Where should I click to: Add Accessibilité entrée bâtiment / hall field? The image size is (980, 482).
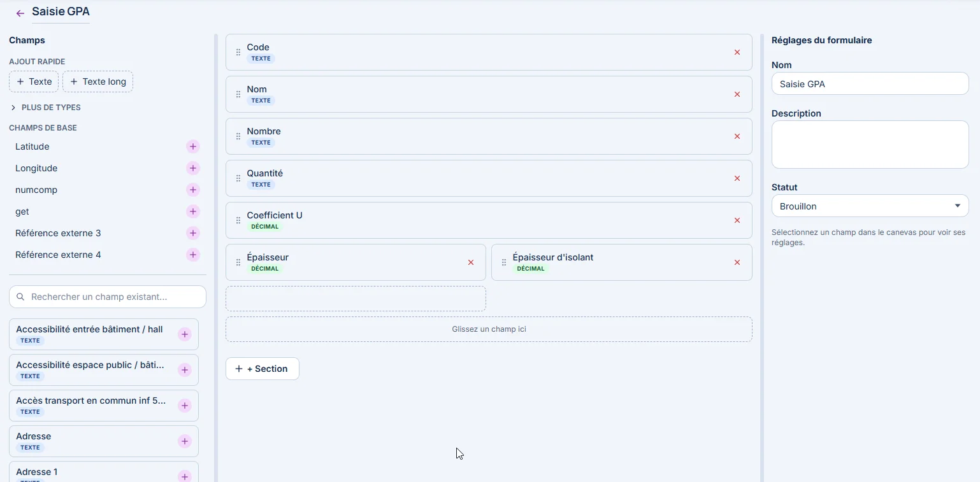tap(185, 334)
